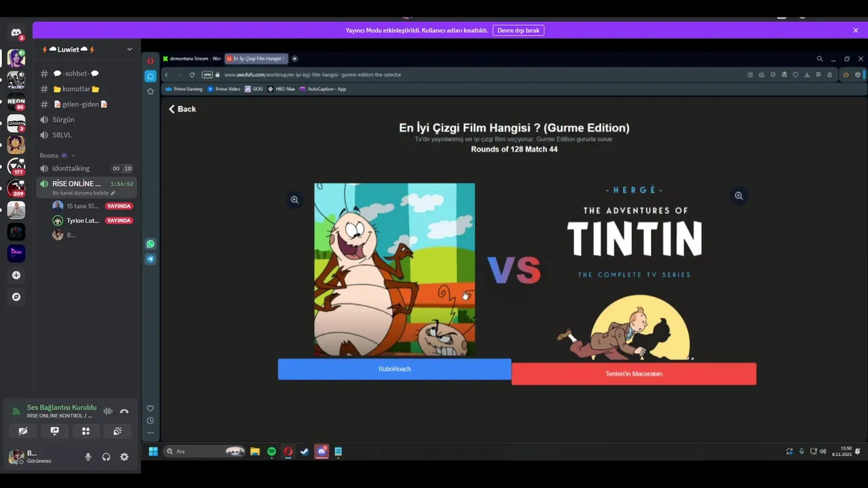The height and width of the screenshot is (488, 868).
Task: Open the komutlar text channel
Action: coord(87,89)
